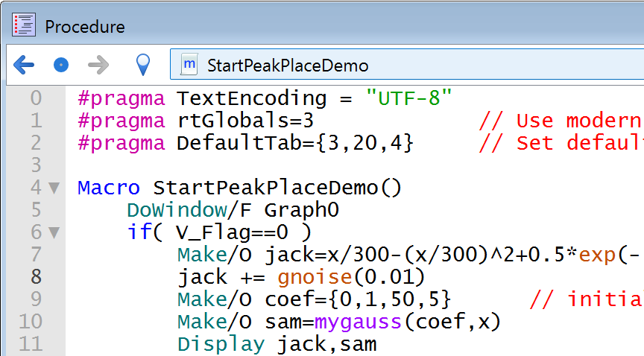Click the "UTF-8" string literal
Screen dimensions: 644x356
(x=408, y=98)
